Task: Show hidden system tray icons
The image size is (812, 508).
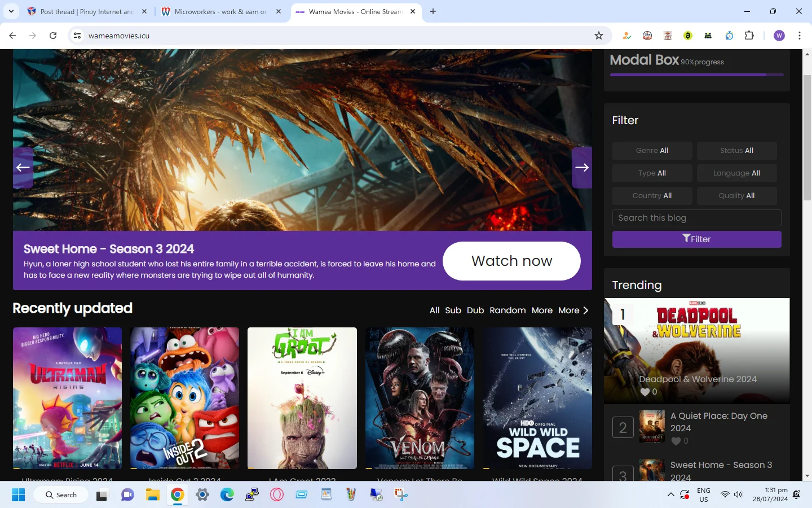Action: point(670,495)
